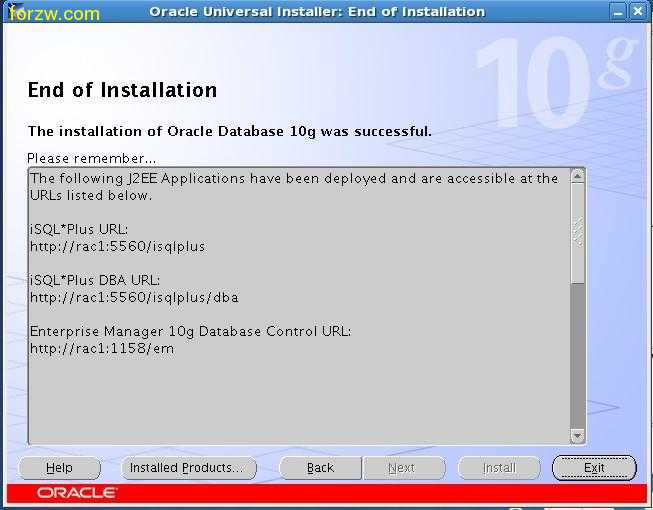The width and height of the screenshot is (653, 510).
Task: Click the installer window title bar text
Action: coord(317,12)
